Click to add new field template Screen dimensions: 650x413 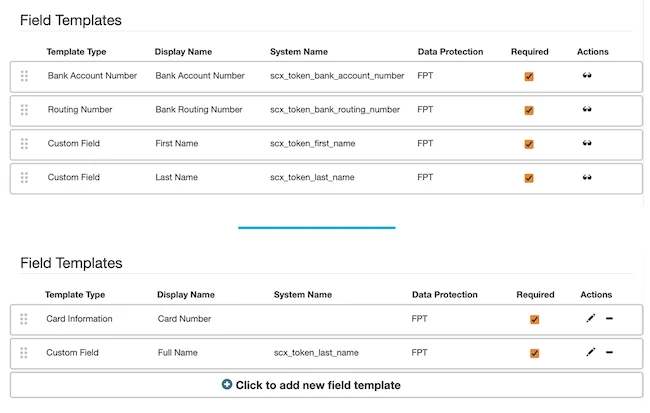(326, 385)
